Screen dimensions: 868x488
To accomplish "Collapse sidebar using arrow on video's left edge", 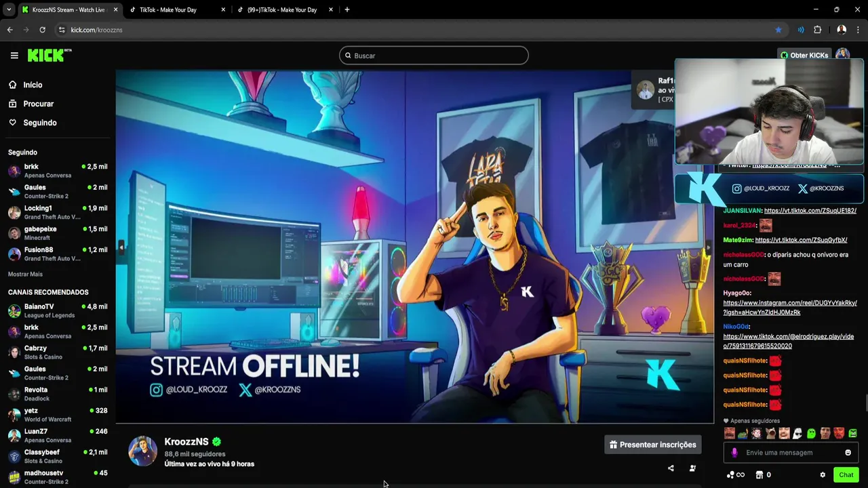I will point(121,248).
